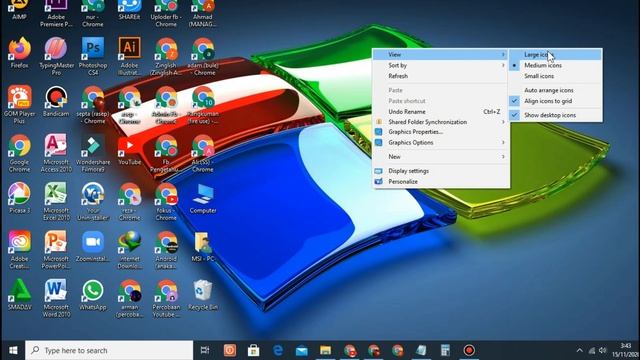The height and width of the screenshot is (360, 640).
Task: Select the fokus - Chrome shortcut
Action: tap(166, 201)
